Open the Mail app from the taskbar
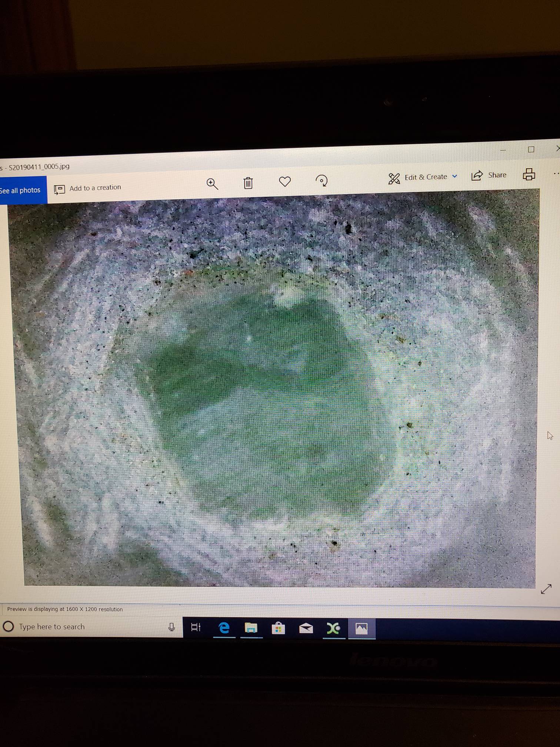This screenshot has width=560, height=747. pyautogui.click(x=306, y=628)
